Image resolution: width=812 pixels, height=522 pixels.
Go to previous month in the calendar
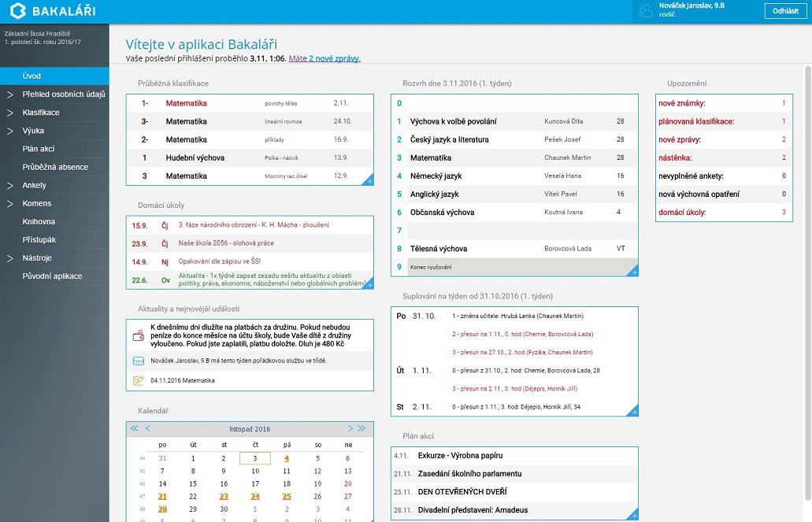[x=148, y=429]
